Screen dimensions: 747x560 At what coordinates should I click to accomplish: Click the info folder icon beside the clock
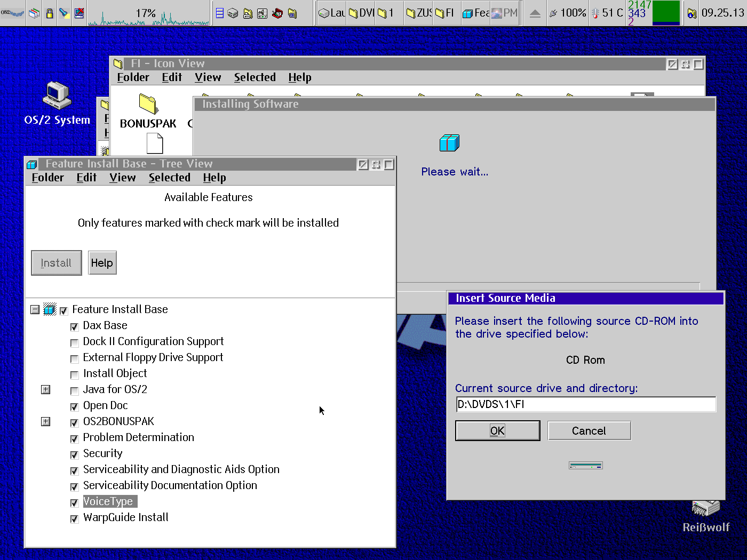pos(692,13)
